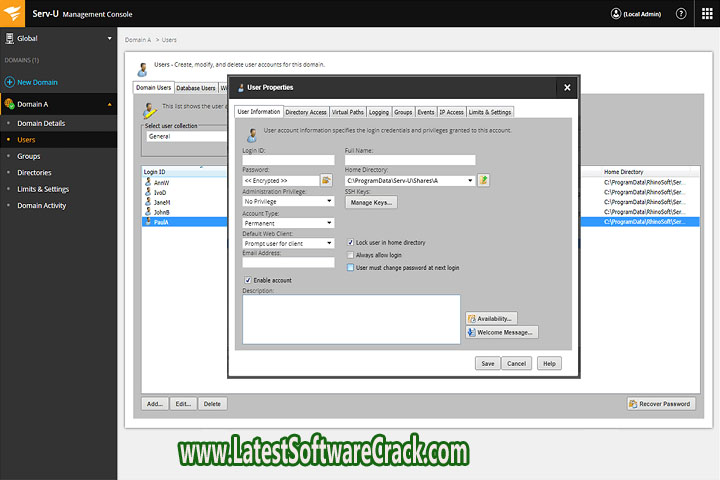Screen dimensions: 720x480
Task: Open the Select user collection General dropdown
Action: pyautogui.click(x=186, y=136)
